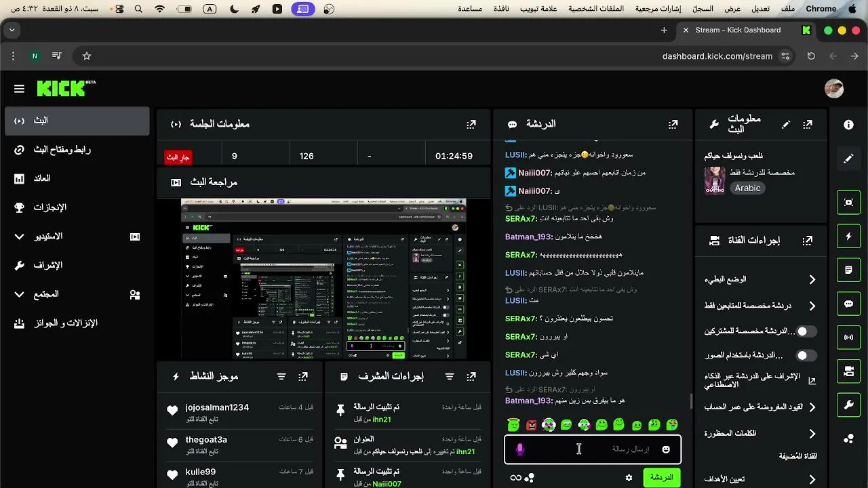
Task: Open the user profile avatar
Action: click(x=833, y=89)
